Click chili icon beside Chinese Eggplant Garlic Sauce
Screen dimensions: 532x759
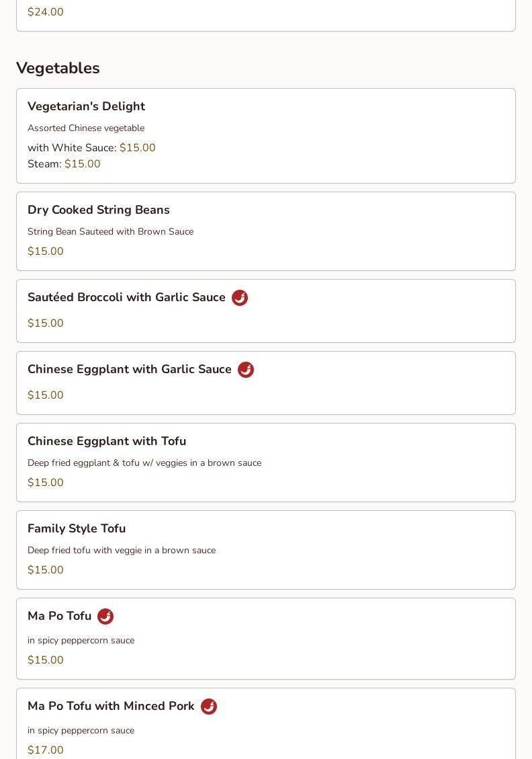[x=246, y=370]
